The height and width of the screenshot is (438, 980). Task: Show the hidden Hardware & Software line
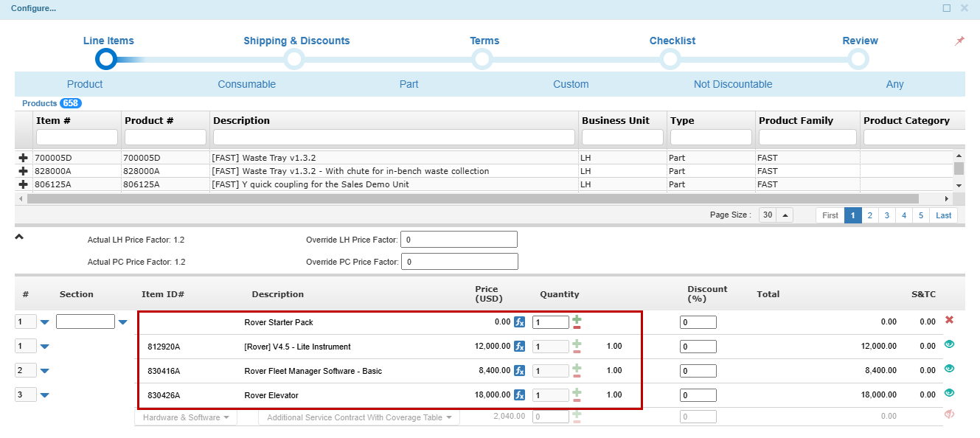950,414
